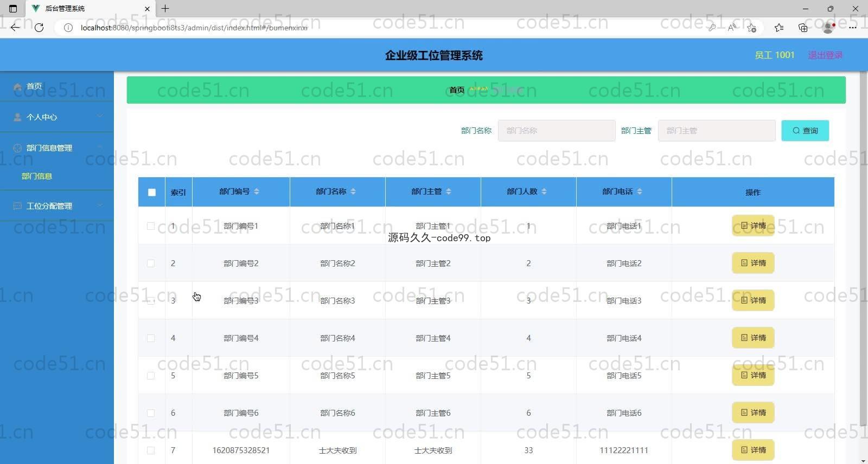Click the 查询 search button
868x464 pixels.
pyautogui.click(x=805, y=131)
